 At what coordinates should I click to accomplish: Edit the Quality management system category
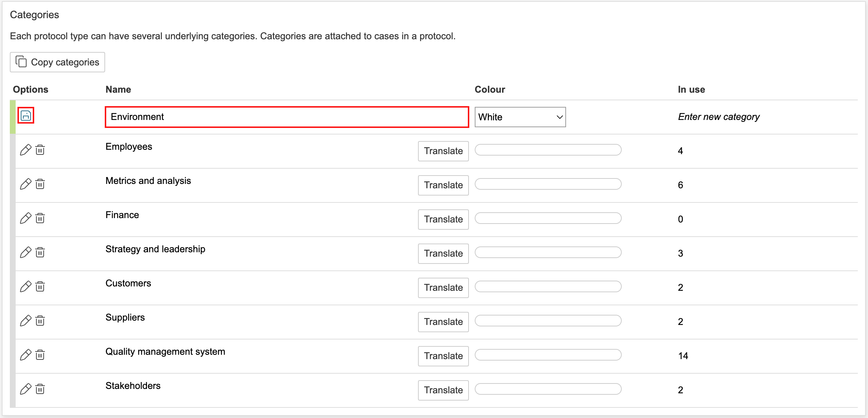click(25, 355)
